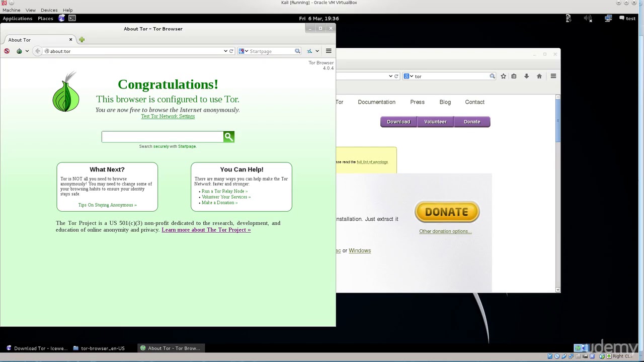This screenshot has height=362, width=644.
Task: Open the URL history dropdown in Tor Browser
Action: click(x=225, y=51)
